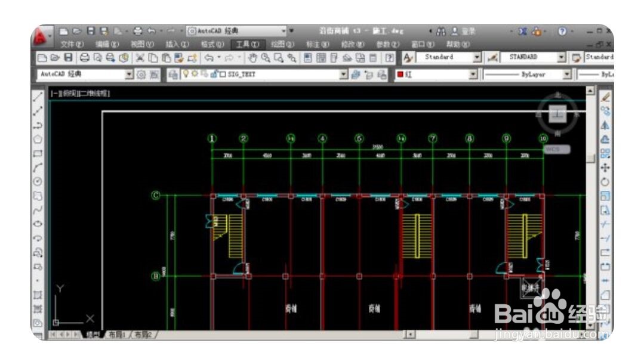Open quick access workspace dropdown AutoCAD 经典
The height and width of the screenshot is (356, 644).
236,31
